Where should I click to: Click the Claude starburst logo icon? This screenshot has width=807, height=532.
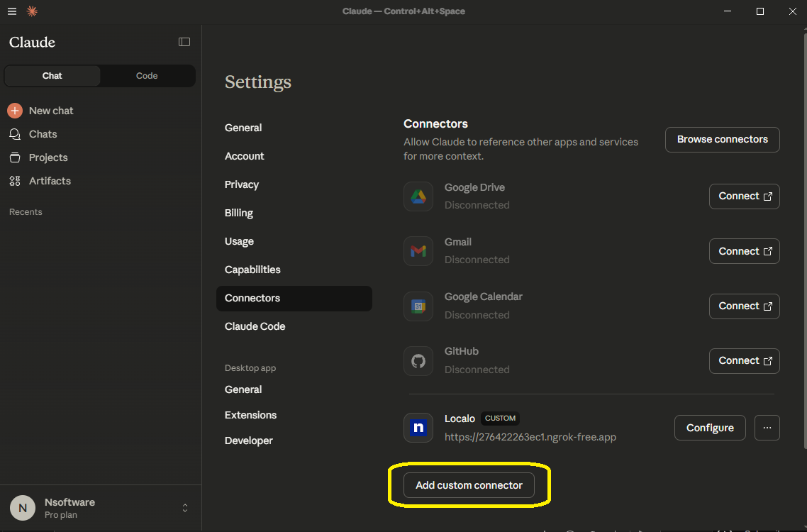pos(32,11)
